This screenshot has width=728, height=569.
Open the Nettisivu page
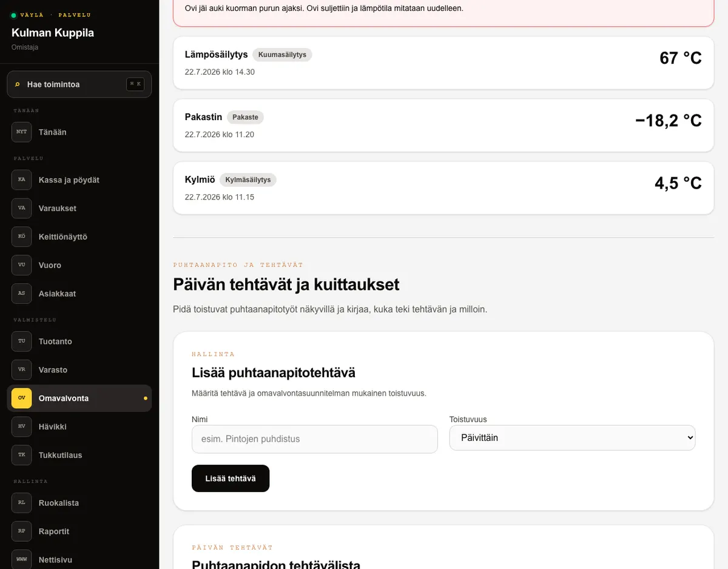79,559
